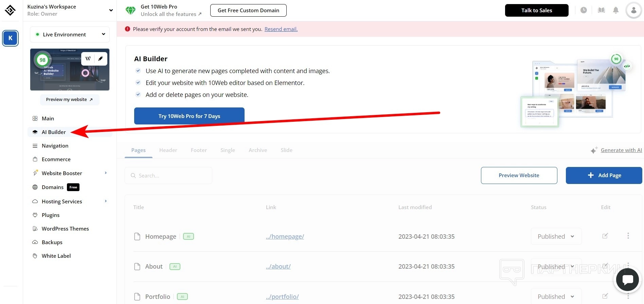Click the Preview Website button
Screen dimensions: 644x304
[519, 175]
